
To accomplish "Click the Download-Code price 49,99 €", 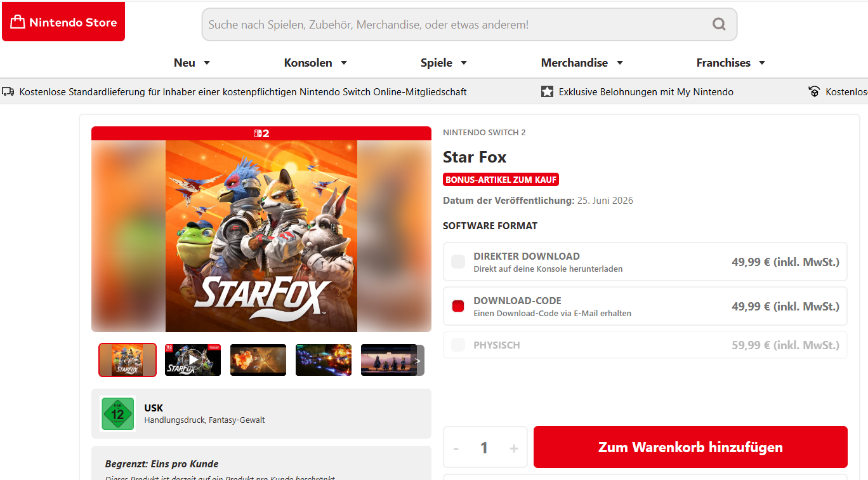I will pos(786,306).
